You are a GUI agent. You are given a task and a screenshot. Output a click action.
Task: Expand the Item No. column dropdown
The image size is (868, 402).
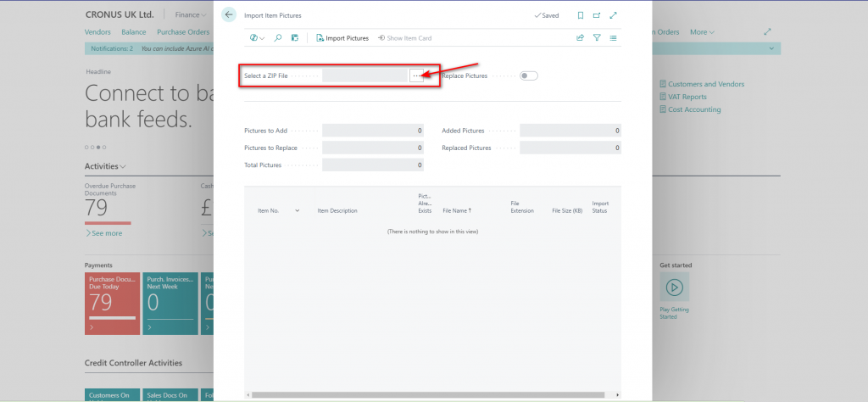tap(298, 210)
